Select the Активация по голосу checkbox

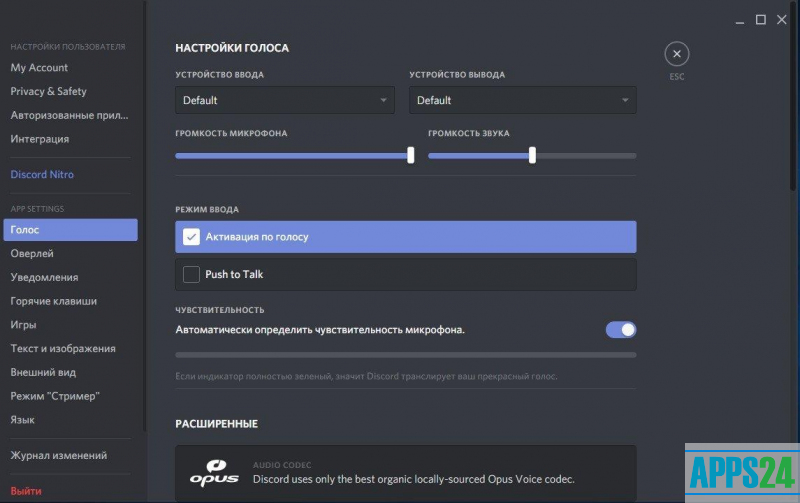(x=191, y=237)
